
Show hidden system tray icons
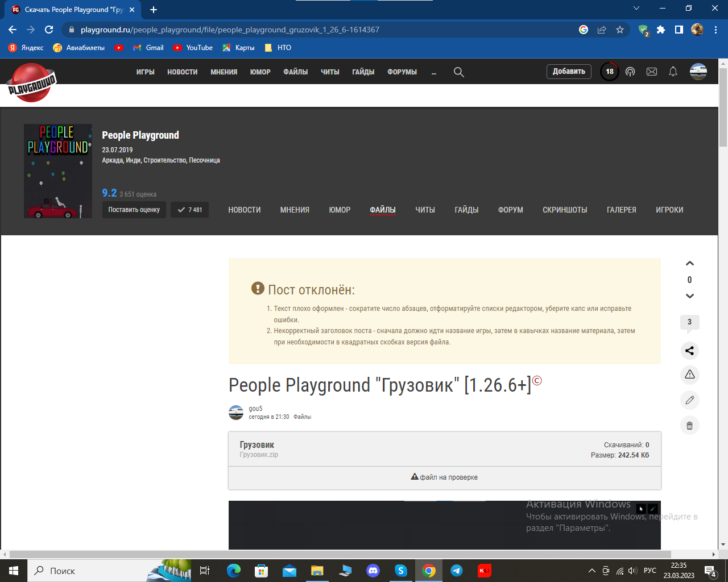click(x=591, y=571)
